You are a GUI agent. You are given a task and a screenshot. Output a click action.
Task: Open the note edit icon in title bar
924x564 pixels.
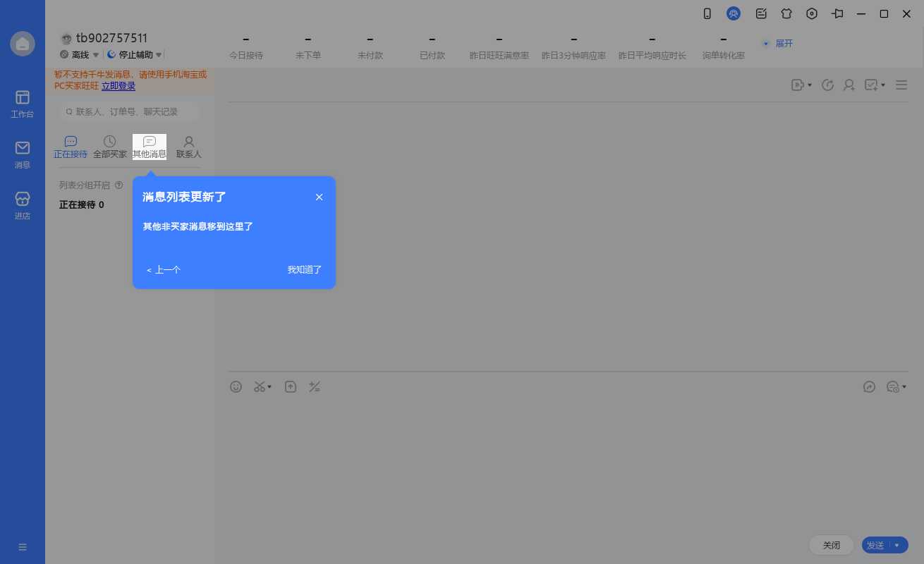click(761, 13)
